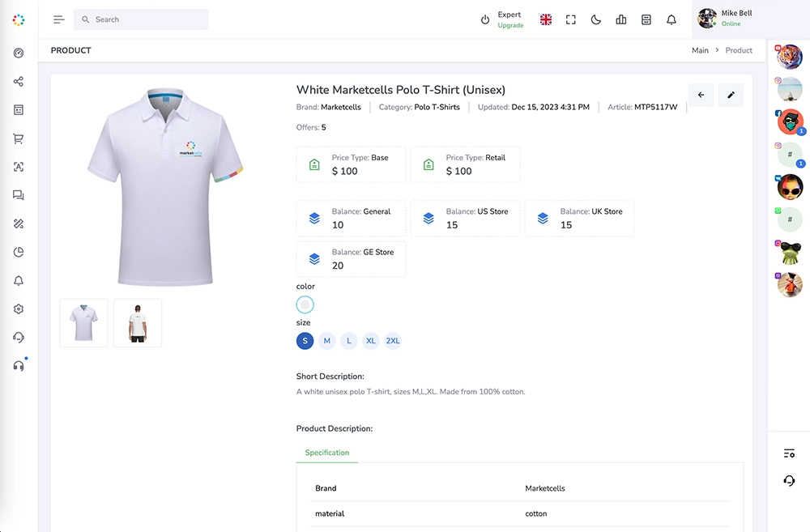The width and height of the screenshot is (810, 532).
Task: Enter fullscreen mode from the top bar
Action: pos(571,19)
